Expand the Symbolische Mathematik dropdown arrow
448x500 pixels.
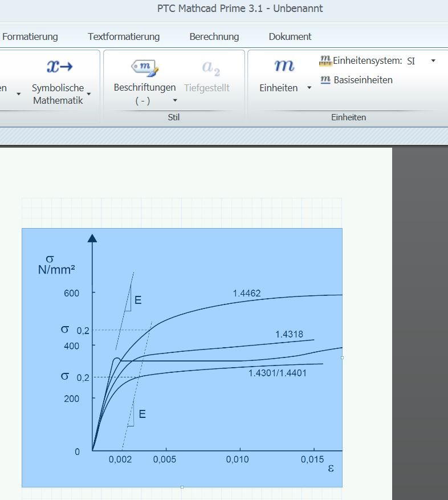point(89,94)
